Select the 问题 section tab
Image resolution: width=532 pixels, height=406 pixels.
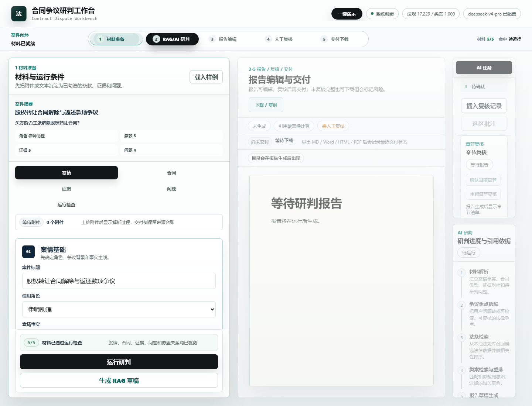[x=171, y=189]
